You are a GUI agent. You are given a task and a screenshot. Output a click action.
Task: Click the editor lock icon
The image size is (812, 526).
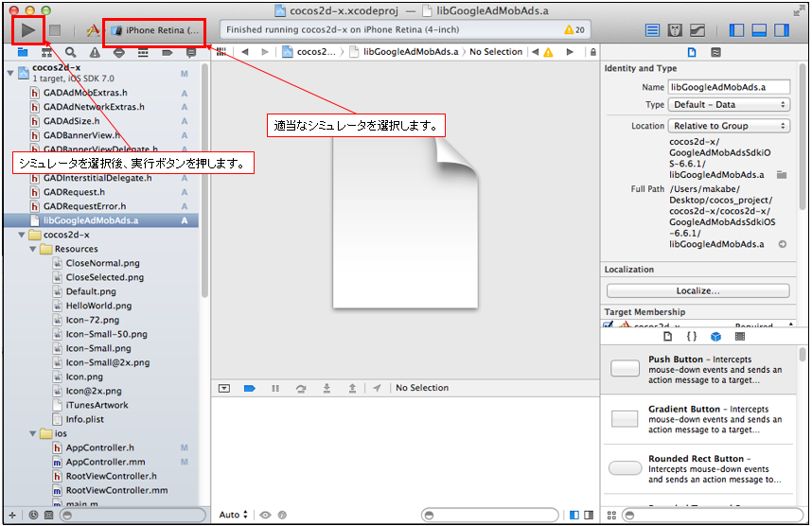[593, 52]
